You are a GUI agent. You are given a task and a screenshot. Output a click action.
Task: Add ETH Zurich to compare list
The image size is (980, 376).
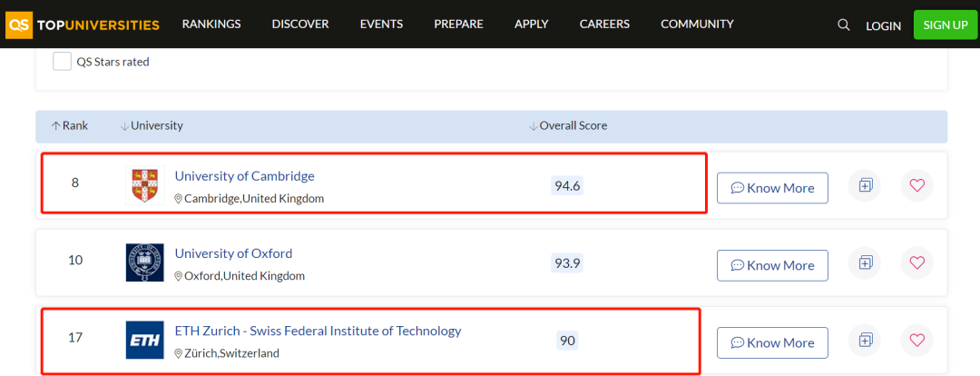(x=865, y=341)
